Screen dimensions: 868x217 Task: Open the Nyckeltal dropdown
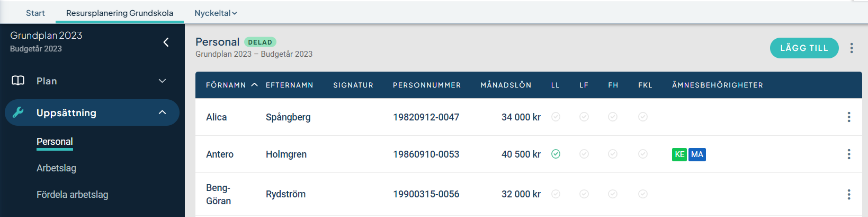[x=216, y=13]
